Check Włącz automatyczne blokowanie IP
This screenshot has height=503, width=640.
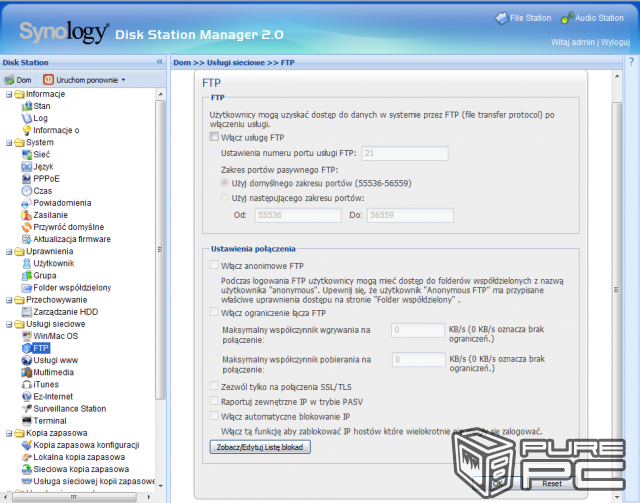[x=214, y=416]
